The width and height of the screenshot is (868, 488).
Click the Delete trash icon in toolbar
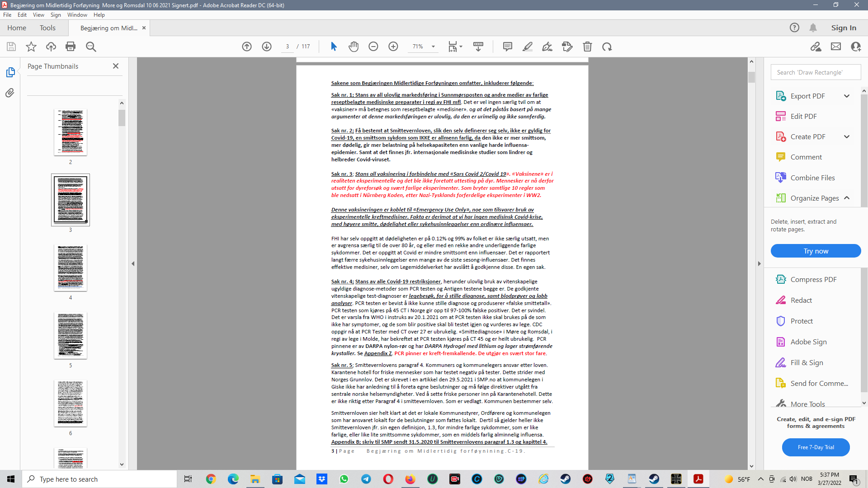point(587,47)
